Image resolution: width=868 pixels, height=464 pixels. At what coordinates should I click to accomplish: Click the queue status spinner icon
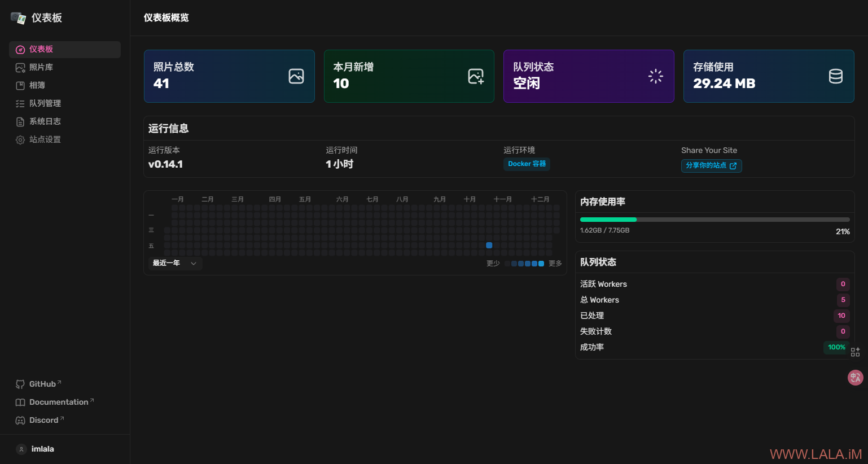[656, 76]
